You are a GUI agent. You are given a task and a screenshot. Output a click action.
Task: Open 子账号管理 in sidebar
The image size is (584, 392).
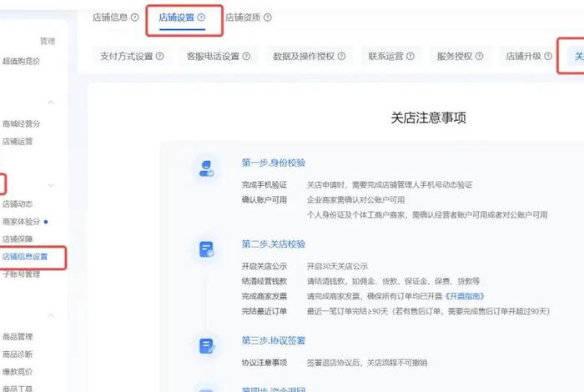(21, 274)
